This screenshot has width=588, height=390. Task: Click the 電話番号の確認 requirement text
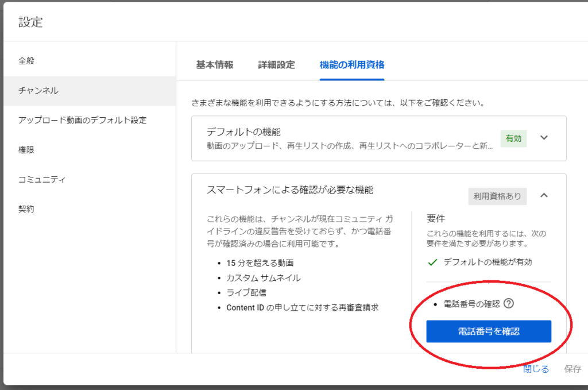[x=472, y=304]
